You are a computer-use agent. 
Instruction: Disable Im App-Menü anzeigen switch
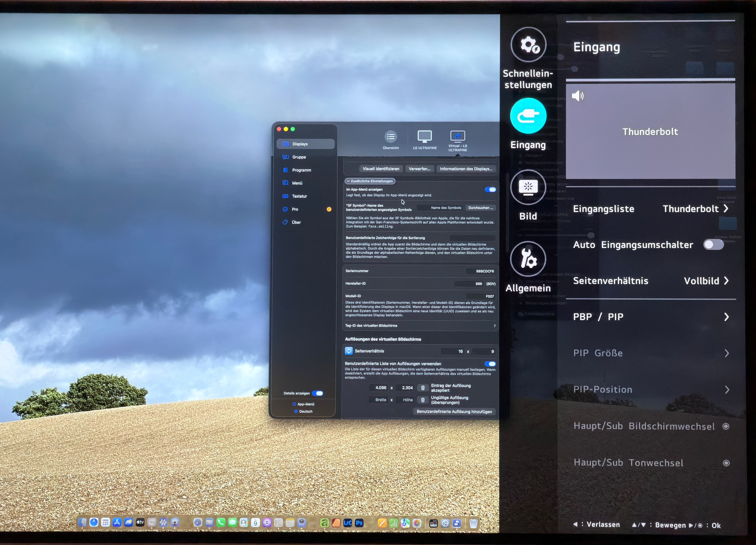pos(490,189)
